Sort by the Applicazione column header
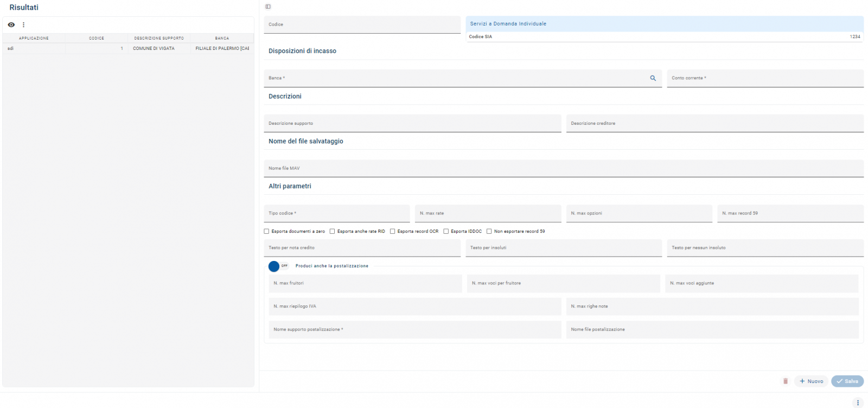868x408 pixels. coord(34,38)
